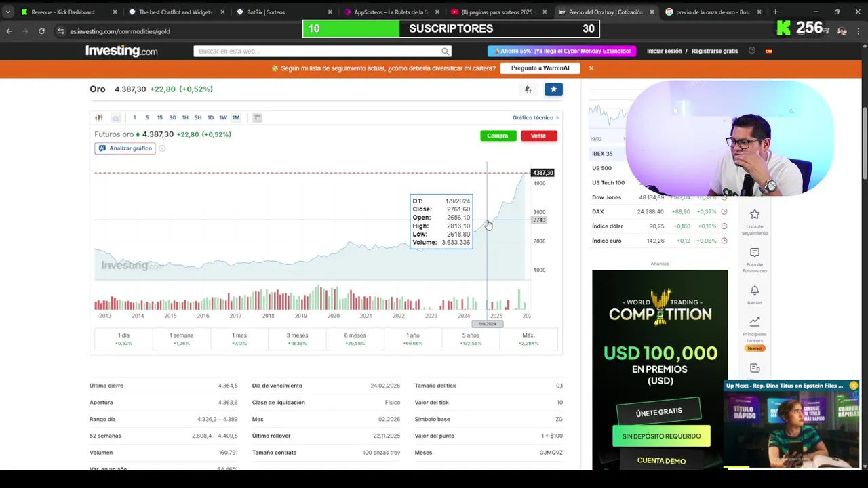868x488 pixels.
Task: Open a new browser tab with the plus icon
Action: [775, 12]
